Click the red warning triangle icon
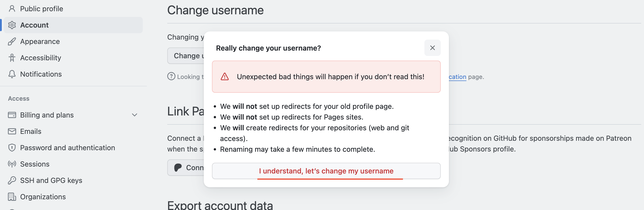The width and height of the screenshot is (644, 210). pos(225,77)
